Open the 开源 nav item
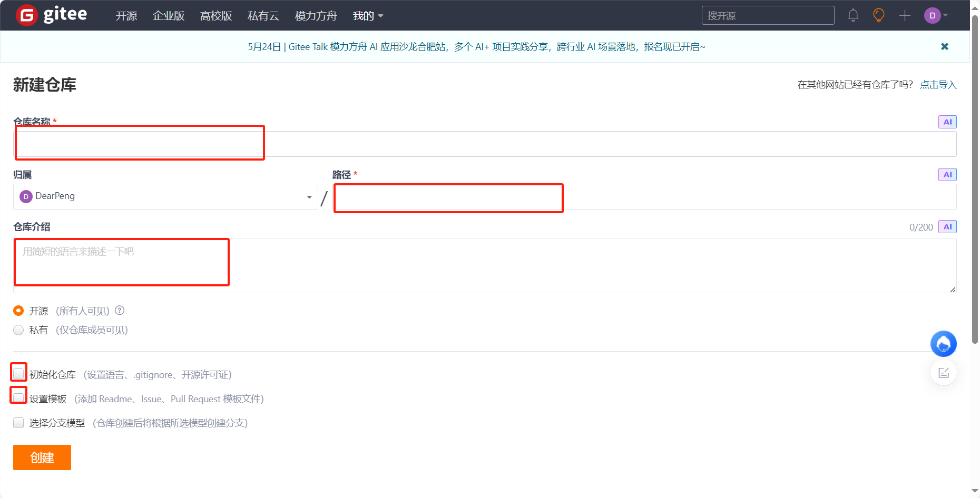 pos(126,16)
